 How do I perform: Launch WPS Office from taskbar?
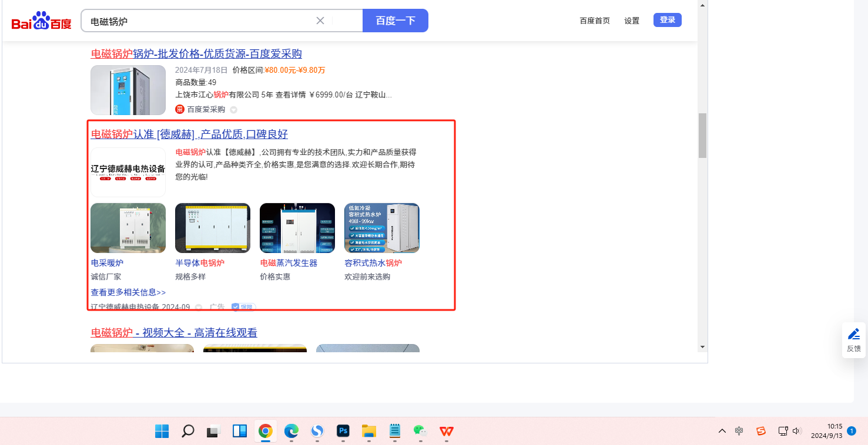click(x=447, y=431)
